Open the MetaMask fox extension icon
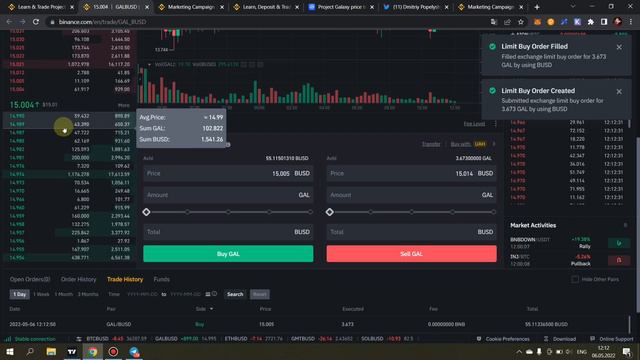Viewport: 640px width, 360px height. (537, 22)
